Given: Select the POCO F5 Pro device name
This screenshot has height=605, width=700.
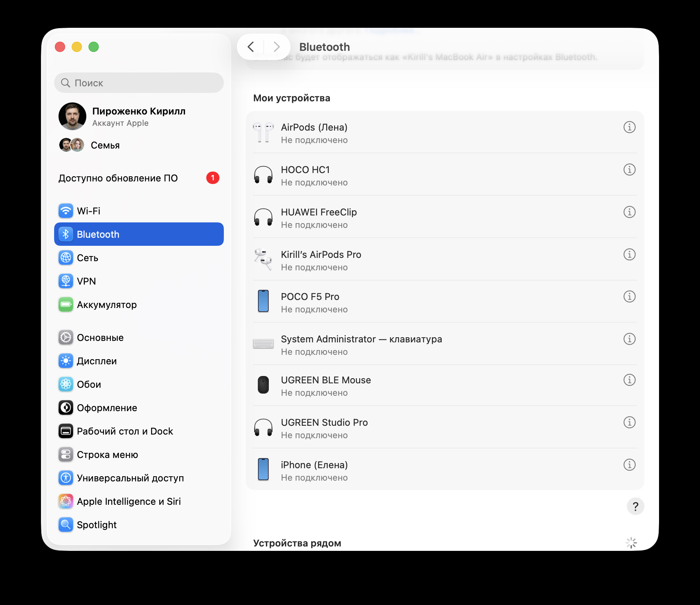Looking at the screenshot, I should click(x=310, y=297).
